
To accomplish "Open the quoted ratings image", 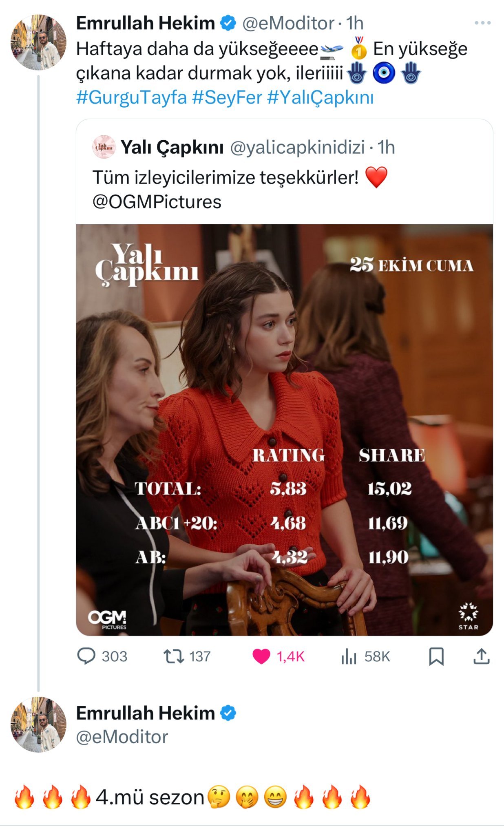I will (284, 429).
